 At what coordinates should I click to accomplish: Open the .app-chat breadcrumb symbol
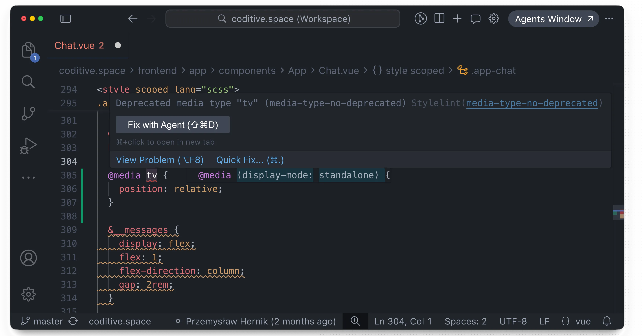(x=487, y=71)
